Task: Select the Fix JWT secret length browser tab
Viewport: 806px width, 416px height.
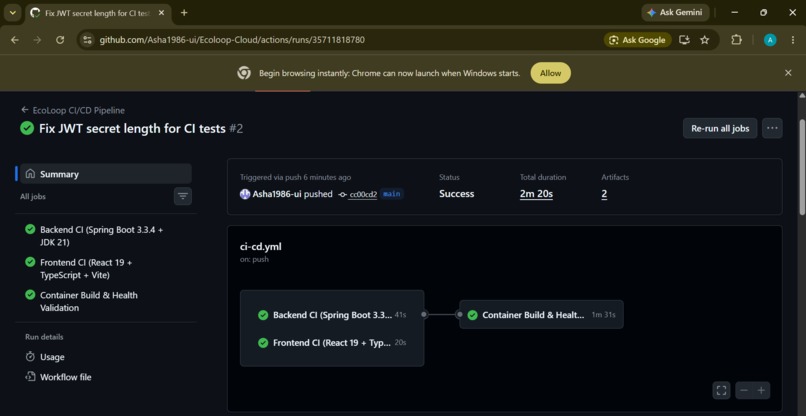Action: coord(98,13)
